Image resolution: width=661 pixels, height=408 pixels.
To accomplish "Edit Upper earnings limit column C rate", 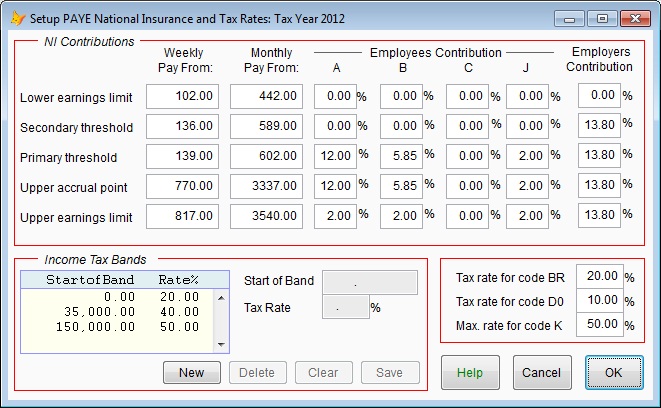I will (468, 216).
